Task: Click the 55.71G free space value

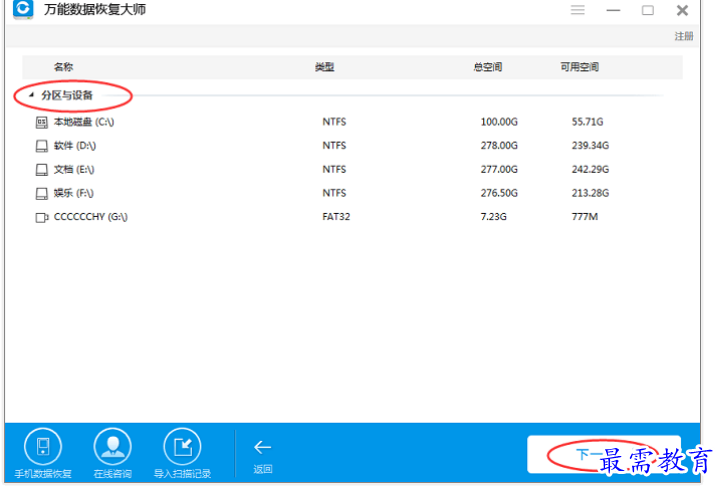Action: coord(587,122)
